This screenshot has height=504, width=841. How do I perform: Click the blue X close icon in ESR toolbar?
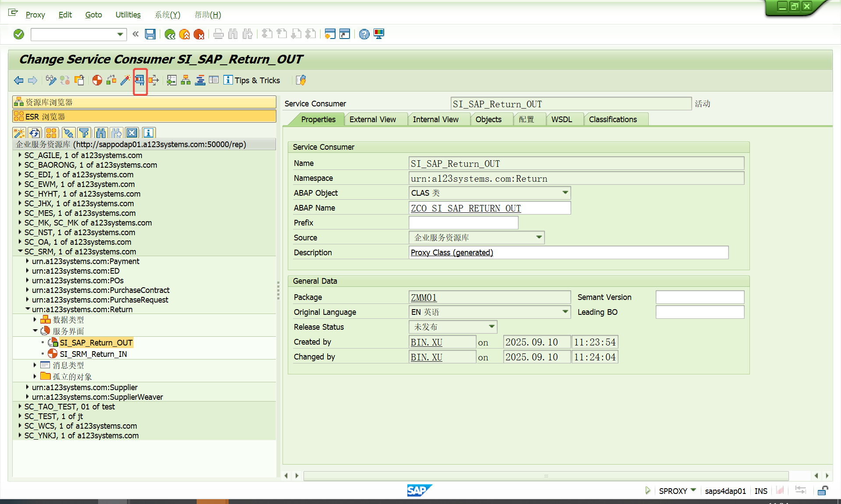tap(132, 133)
